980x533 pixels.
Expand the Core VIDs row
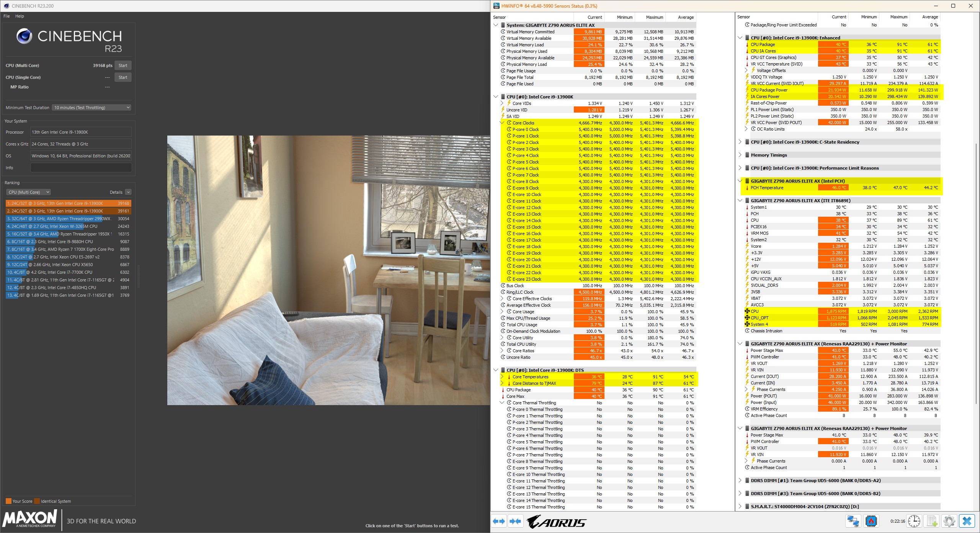502,103
